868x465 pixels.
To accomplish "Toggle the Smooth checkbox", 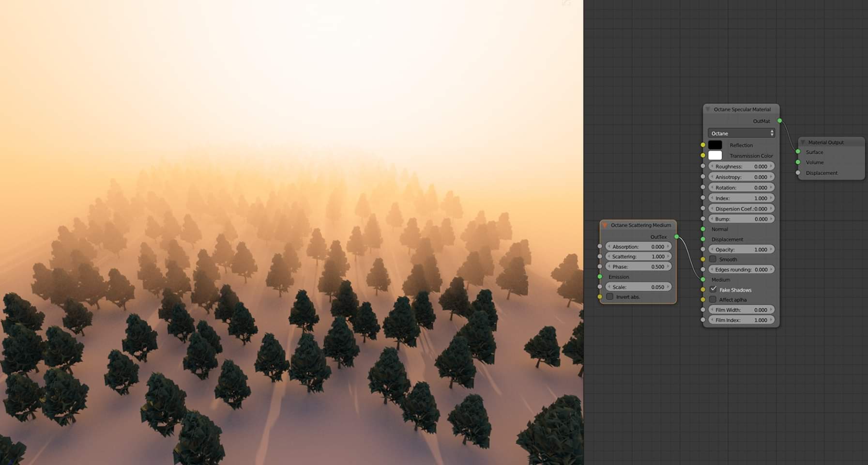I will [713, 259].
